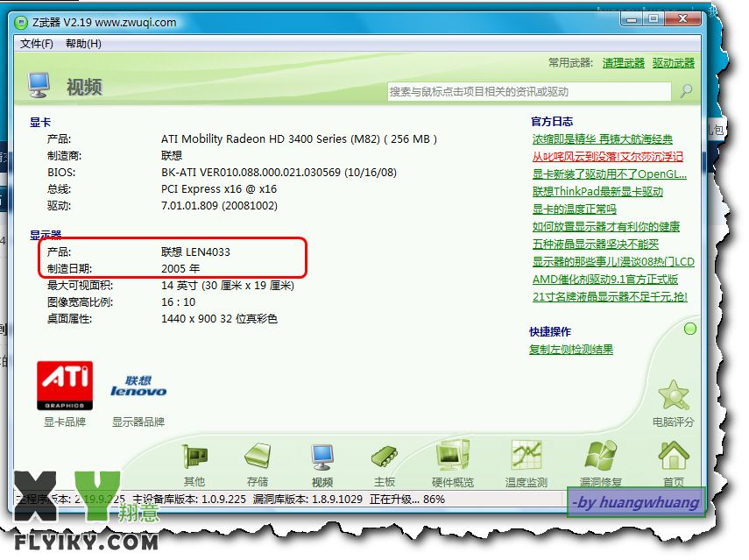This screenshot has width=749, height=560.
Task: Open the red 从叱咤风云到没落 article link
Action: pos(608,157)
